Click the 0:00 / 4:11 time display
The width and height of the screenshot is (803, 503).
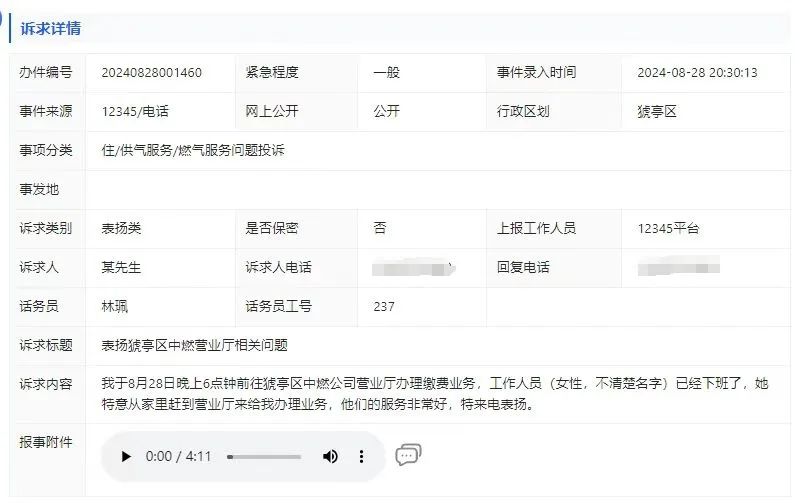coord(178,456)
